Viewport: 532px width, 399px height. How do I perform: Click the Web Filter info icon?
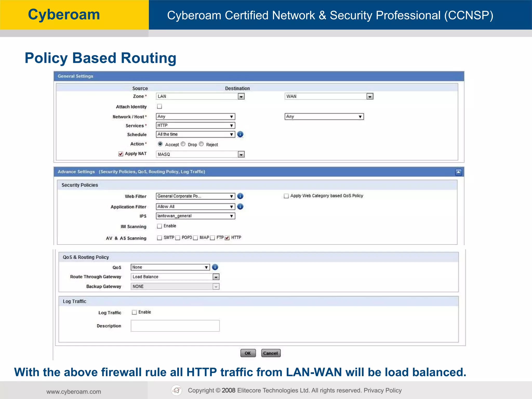tap(240, 196)
